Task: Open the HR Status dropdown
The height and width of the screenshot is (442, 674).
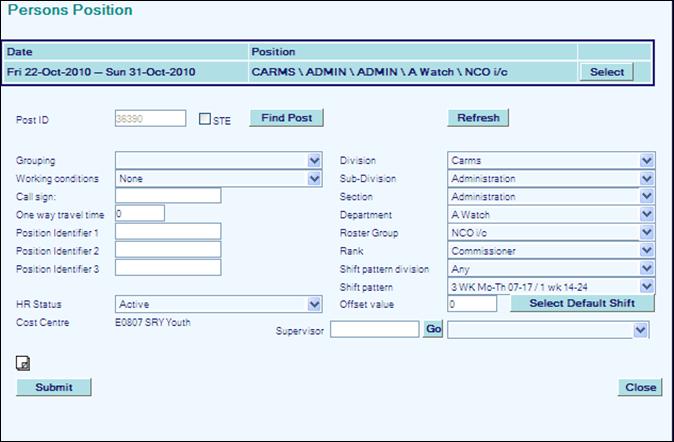Action: pyautogui.click(x=218, y=304)
